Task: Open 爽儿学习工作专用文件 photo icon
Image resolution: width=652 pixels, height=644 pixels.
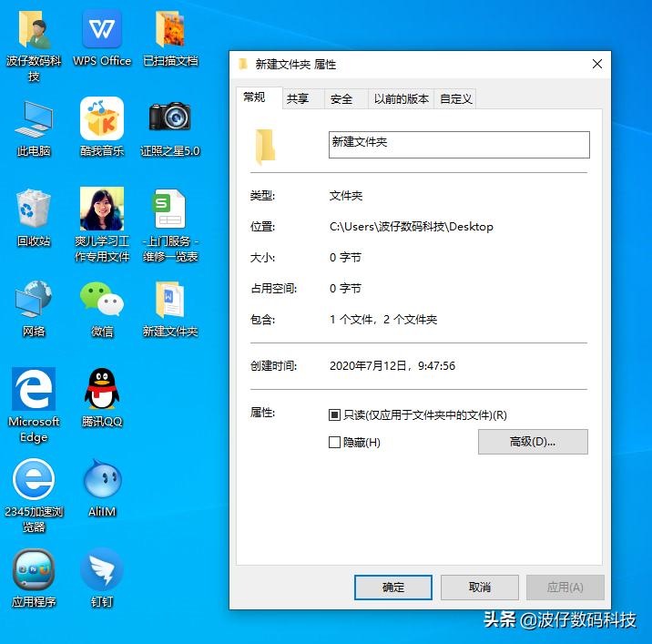Action: pyautogui.click(x=102, y=209)
